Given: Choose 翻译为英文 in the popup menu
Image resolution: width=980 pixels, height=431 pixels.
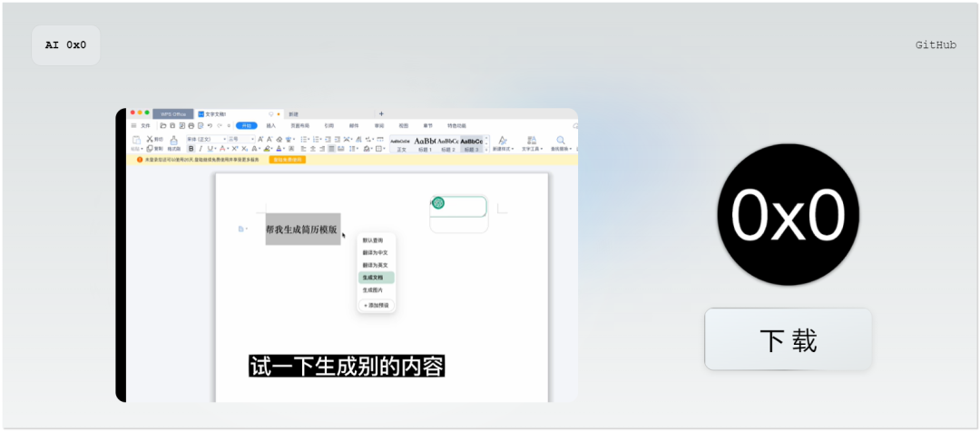Looking at the screenshot, I should pos(377,265).
